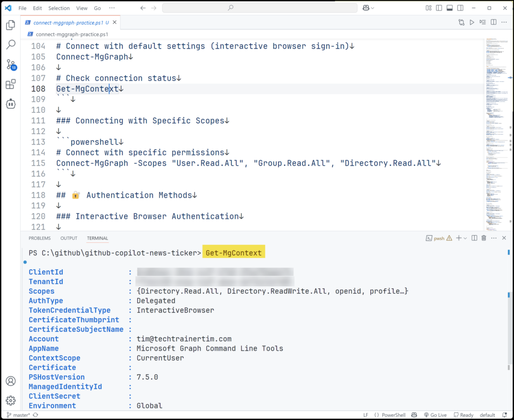Split the editor to the right
Screen dimensions: 514x420
point(493,22)
